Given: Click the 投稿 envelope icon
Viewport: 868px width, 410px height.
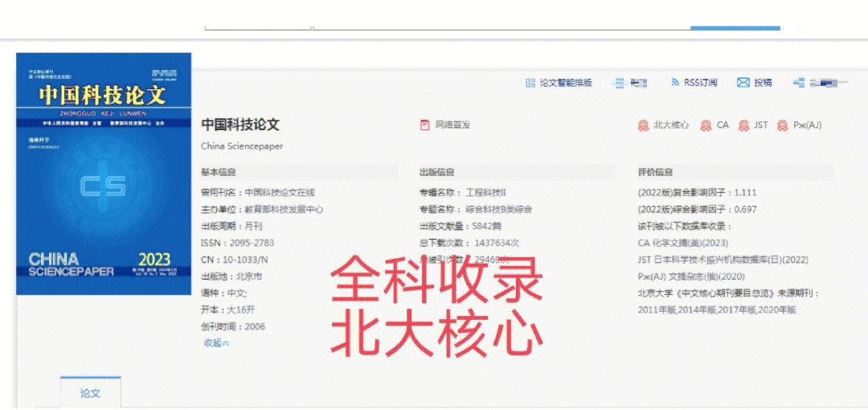Looking at the screenshot, I should [x=743, y=83].
